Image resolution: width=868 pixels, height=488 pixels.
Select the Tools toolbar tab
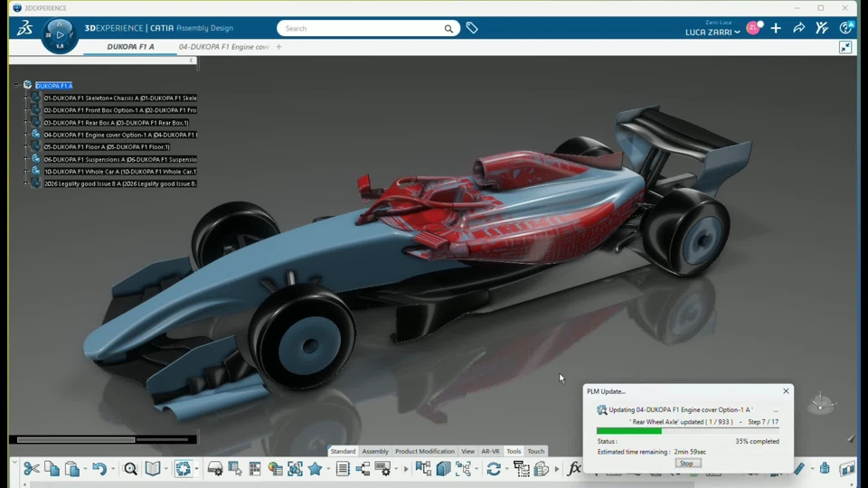click(514, 452)
